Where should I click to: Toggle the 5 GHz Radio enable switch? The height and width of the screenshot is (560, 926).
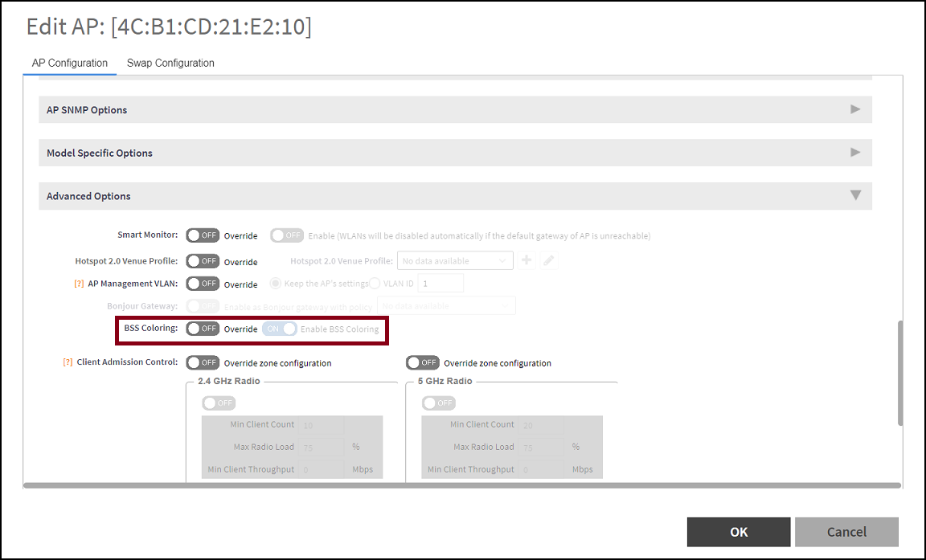tap(438, 403)
